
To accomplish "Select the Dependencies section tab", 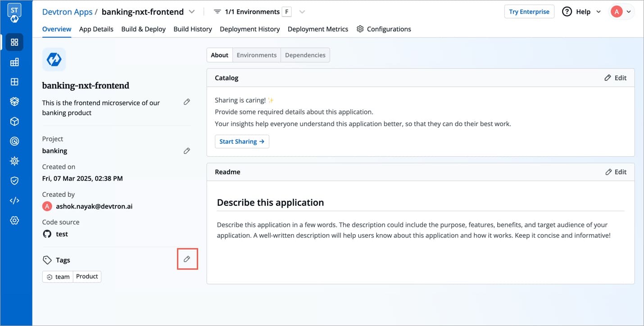I will [x=305, y=55].
